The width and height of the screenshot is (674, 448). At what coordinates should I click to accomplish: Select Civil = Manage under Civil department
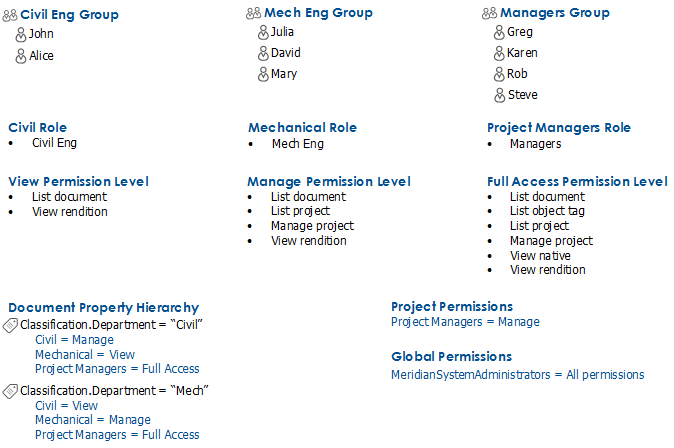74,340
